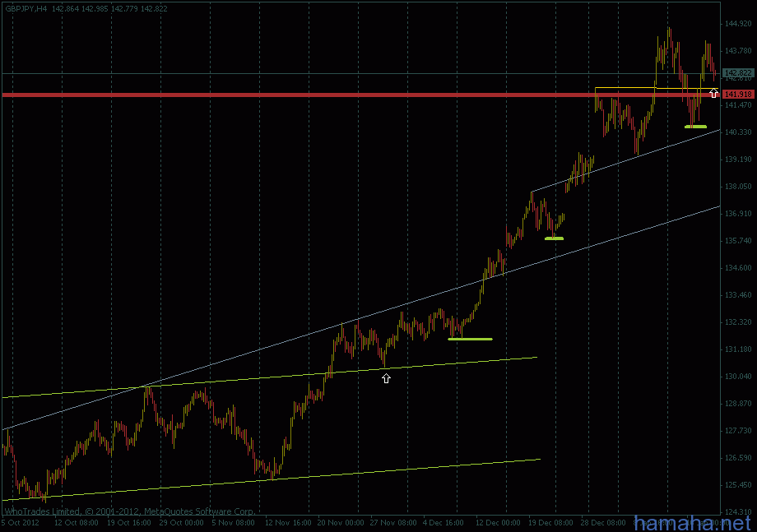
Task: Click the 144.920 price axis label
Action: [738, 23]
